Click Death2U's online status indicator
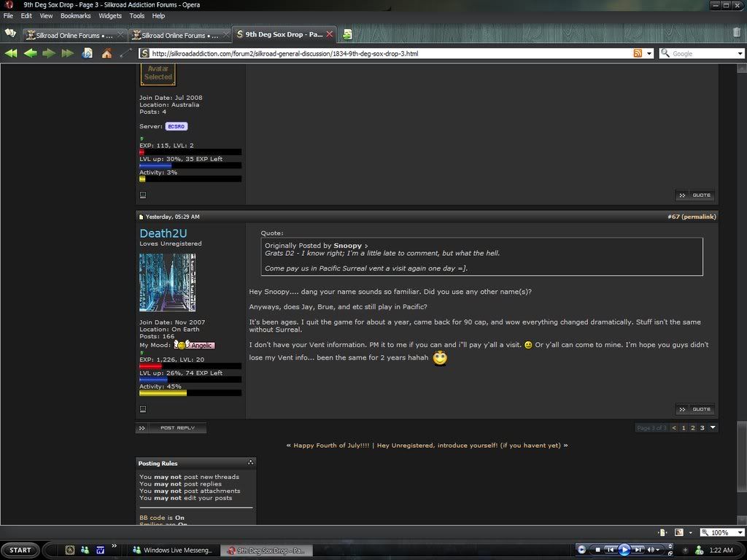 142,409
